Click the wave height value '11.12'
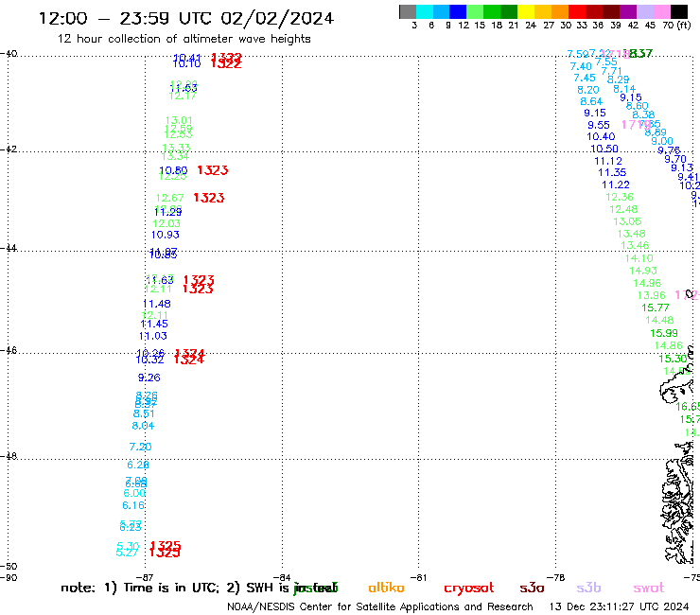Viewport: 700px width, 615px height. click(608, 161)
